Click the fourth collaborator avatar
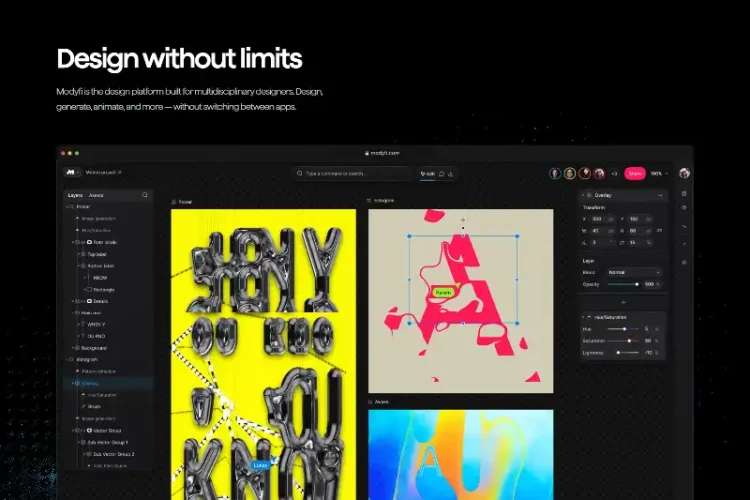The width and height of the screenshot is (750, 500). pyautogui.click(x=599, y=173)
